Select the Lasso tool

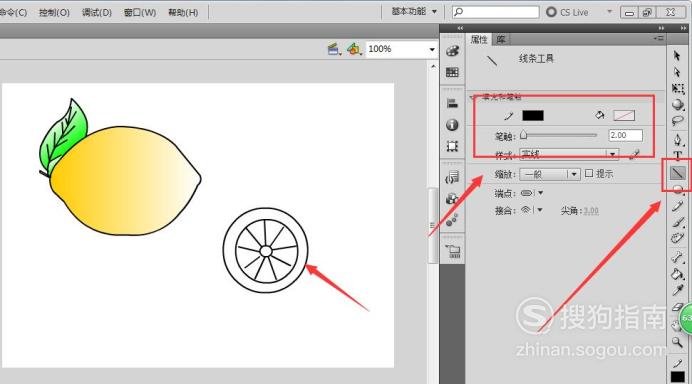677,121
